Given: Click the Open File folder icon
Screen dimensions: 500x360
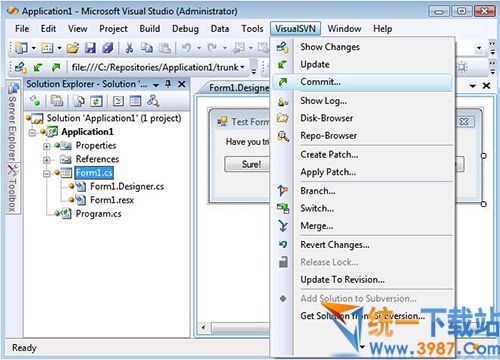Looking at the screenshot, I should tap(73, 48).
